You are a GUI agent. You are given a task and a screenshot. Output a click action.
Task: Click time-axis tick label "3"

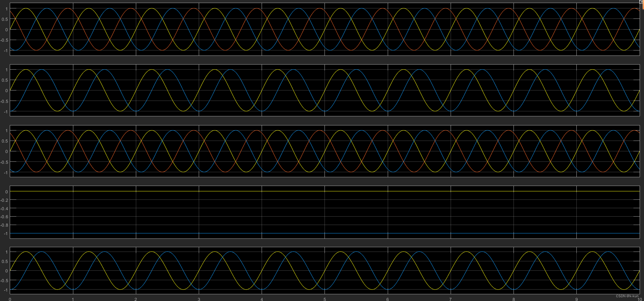click(199, 299)
